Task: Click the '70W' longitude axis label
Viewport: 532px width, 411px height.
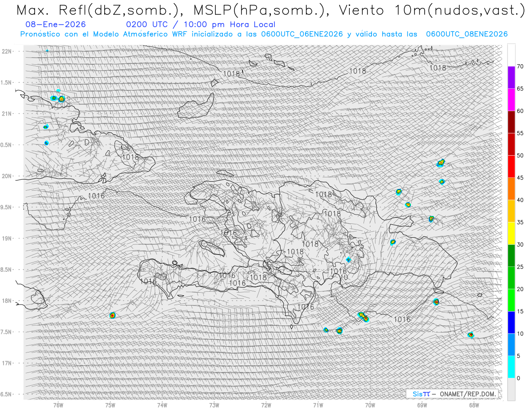Action: point(370,405)
